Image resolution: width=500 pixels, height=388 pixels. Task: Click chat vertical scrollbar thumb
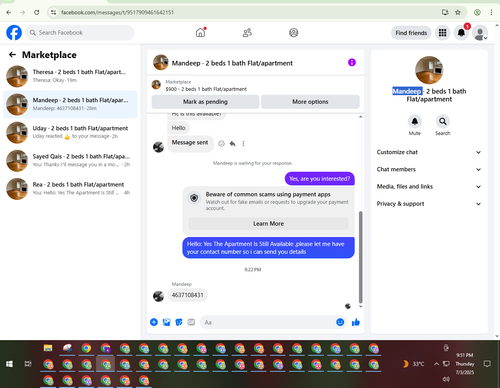click(x=360, y=257)
